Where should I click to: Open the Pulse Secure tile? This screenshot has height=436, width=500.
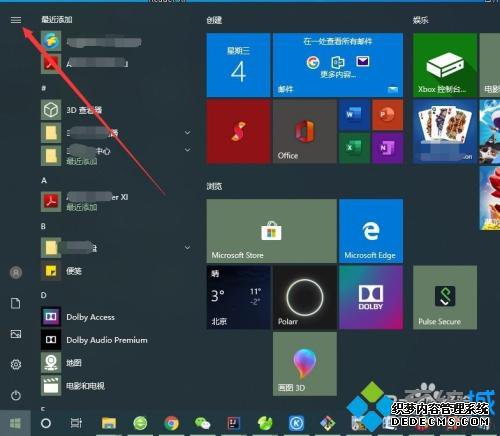445,297
